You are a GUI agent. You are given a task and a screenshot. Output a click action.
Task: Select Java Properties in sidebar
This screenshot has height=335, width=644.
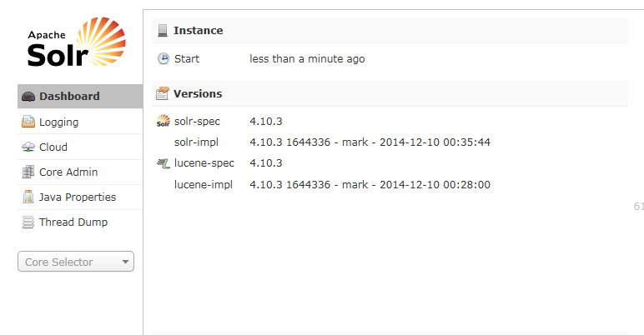point(78,197)
